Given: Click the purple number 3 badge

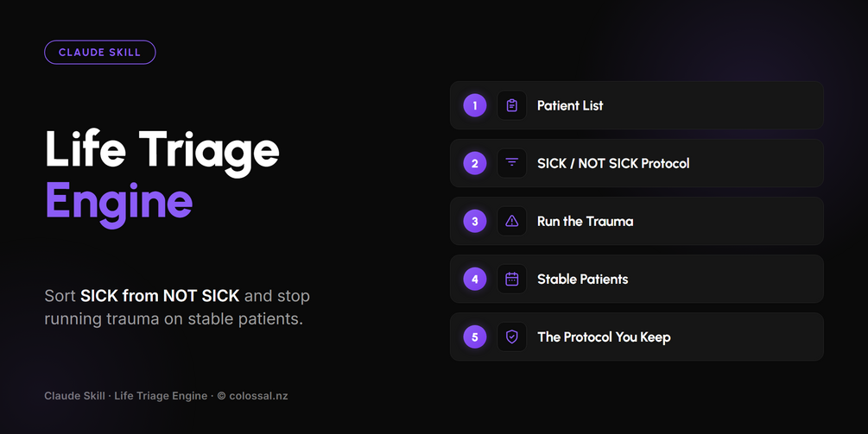Looking at the screenshot, I should point(475,221).
